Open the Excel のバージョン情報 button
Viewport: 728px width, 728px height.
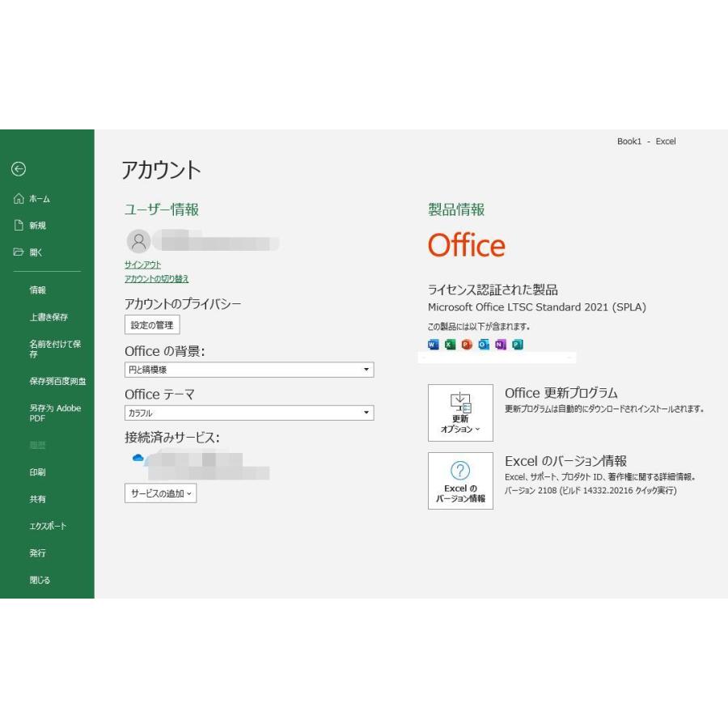(x=460, y=481)
